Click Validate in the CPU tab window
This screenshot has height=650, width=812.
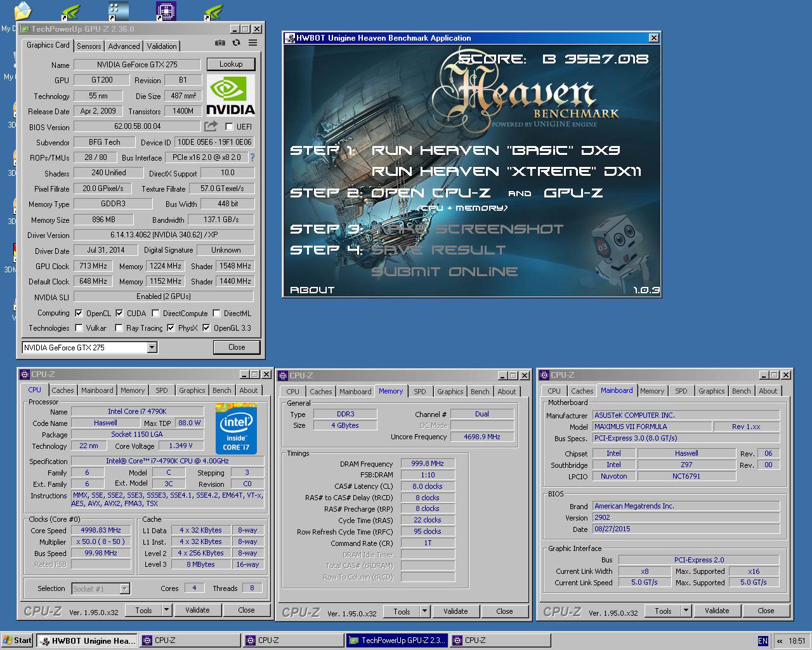[197, 610]
